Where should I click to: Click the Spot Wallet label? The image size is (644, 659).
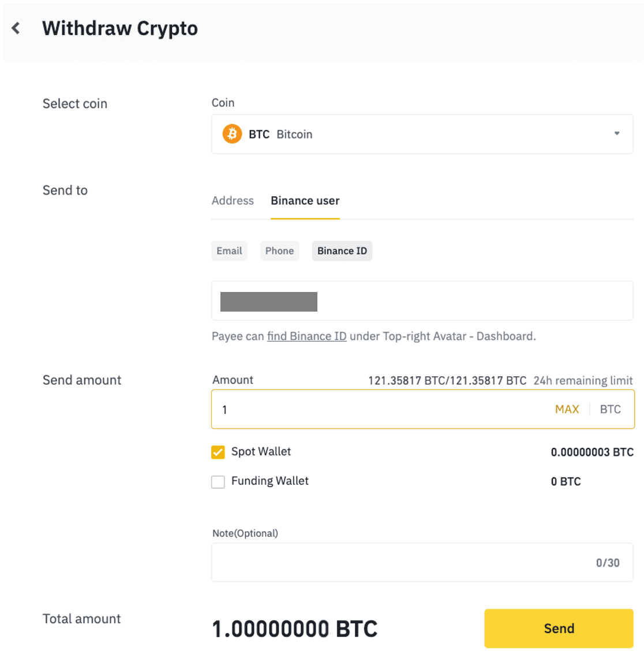[261, 452]
